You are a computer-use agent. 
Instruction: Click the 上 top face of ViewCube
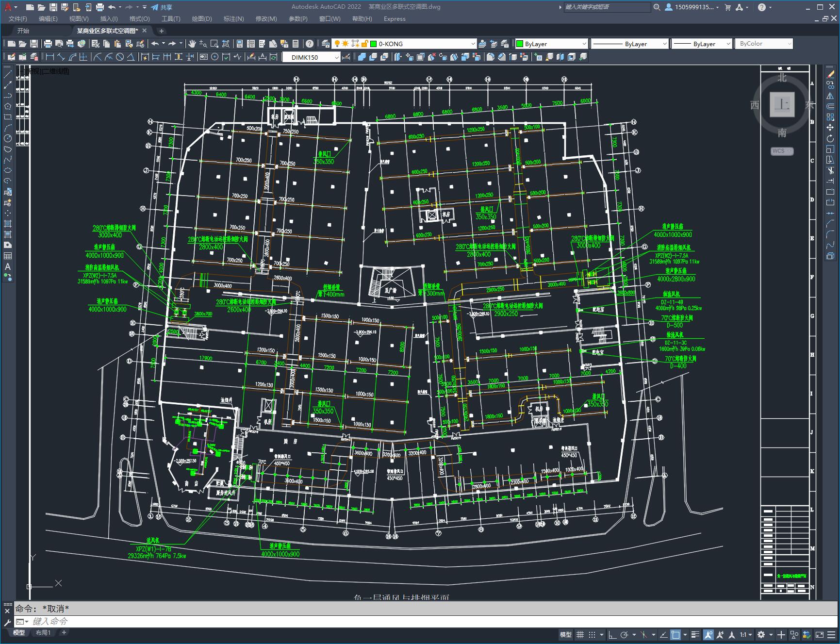point(782,104)
